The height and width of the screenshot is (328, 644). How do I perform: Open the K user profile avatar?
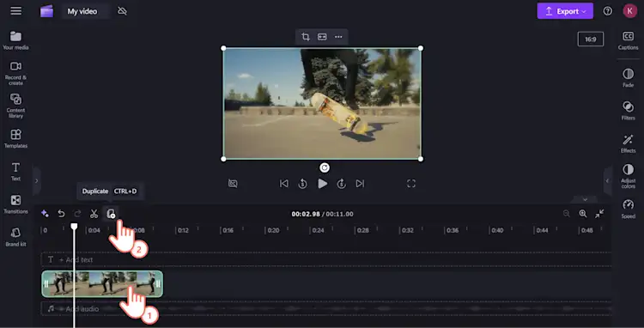pyautogui.click(x=629, y=11)
